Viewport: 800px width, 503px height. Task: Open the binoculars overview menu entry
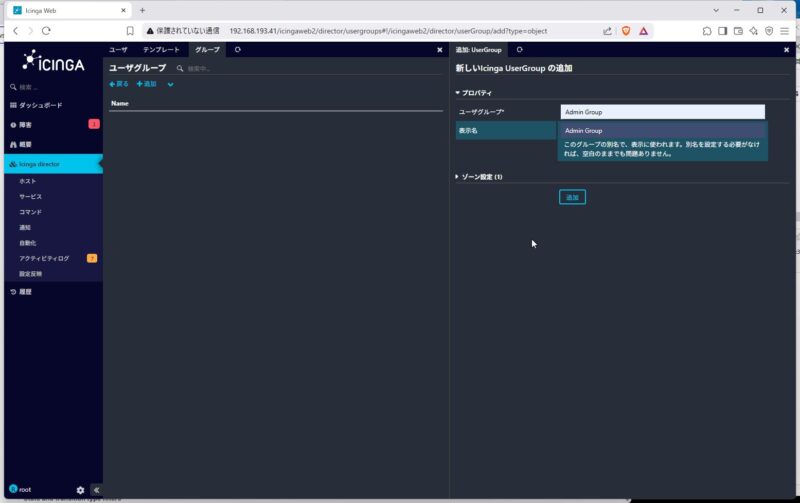click(x=21, y=144)
